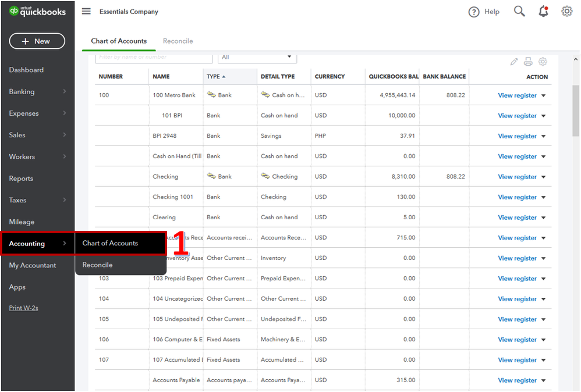Viewport: 581px width, 392px height.
Task: View register for 106 Computer & E account
Action: click(517, 340)
